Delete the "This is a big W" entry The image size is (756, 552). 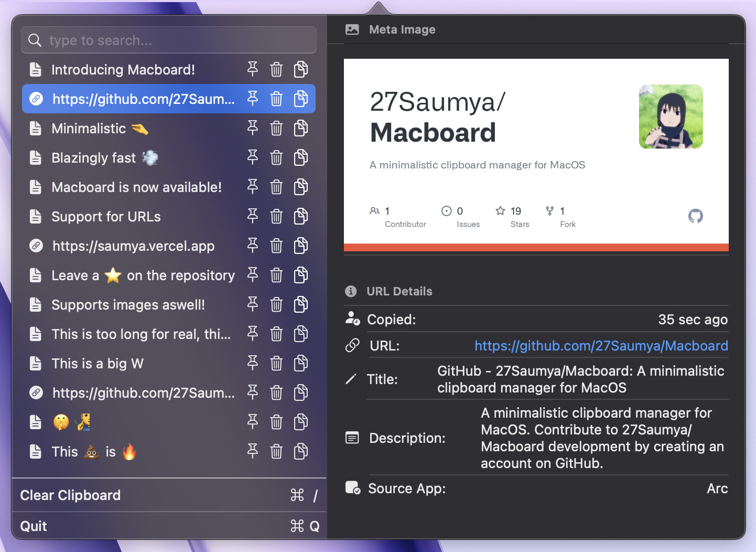276,363
